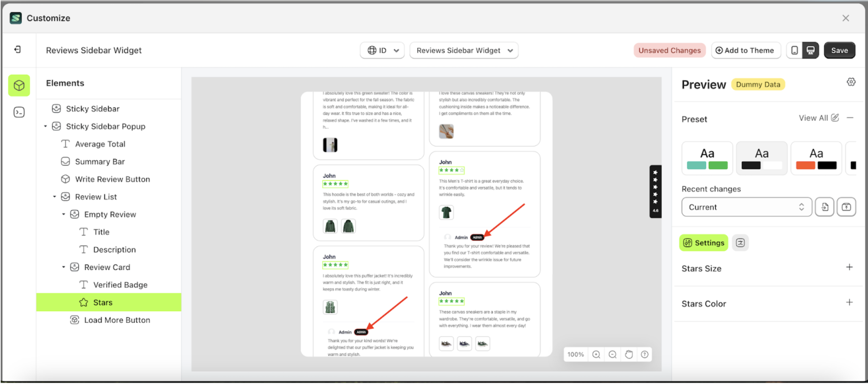
Task: Click the zoom out magnifier icon
Action: point(612,354)
